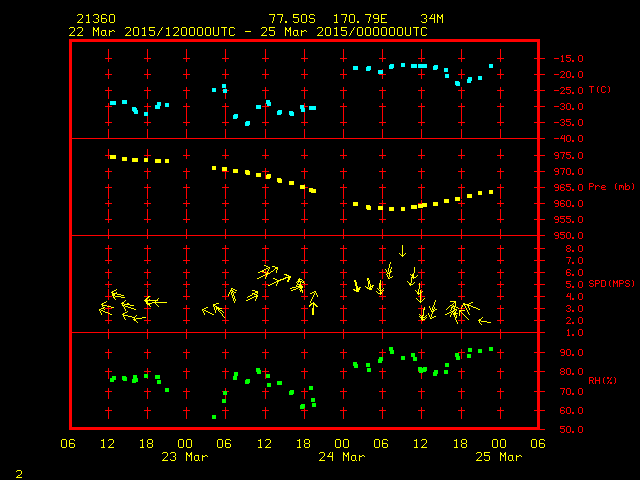The height and width of the screenshot is (480, 640).
Task: Click the 80.0 humidity tick label
Action: tap(571, 372)
